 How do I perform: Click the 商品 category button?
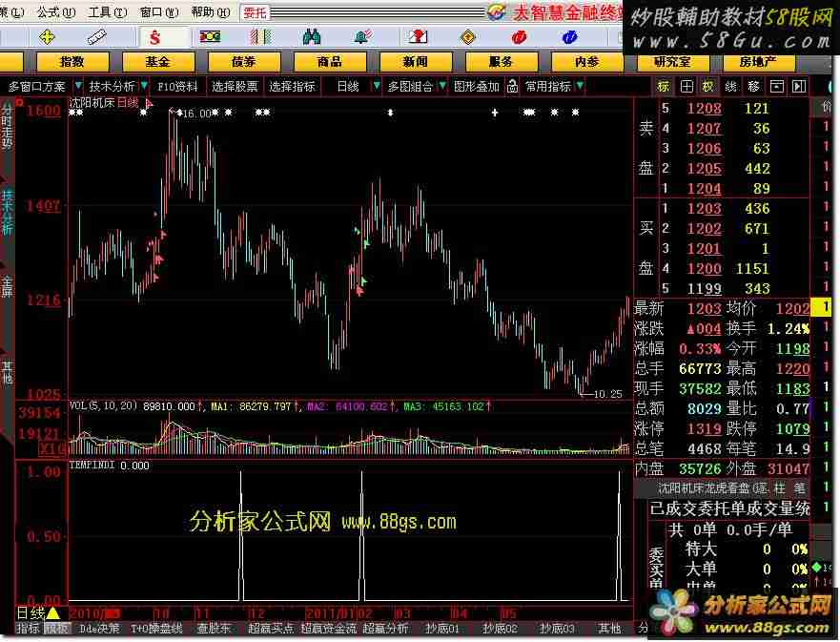click(329, 62)
